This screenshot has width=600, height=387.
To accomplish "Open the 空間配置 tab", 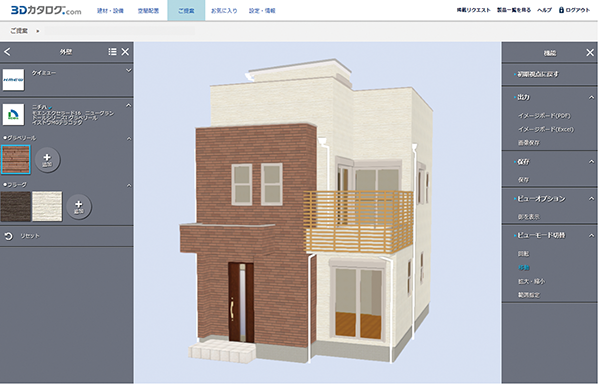I will pyautogui.click(x=148, y=11).
